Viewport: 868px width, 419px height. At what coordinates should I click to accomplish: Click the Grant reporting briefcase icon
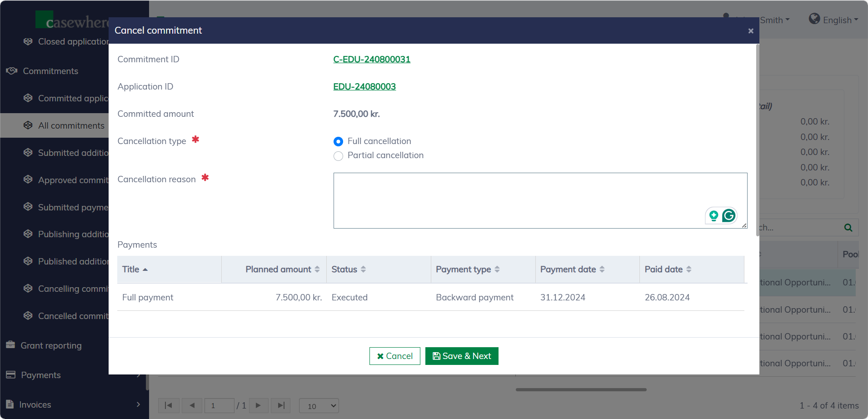click(x=10, y=345)
